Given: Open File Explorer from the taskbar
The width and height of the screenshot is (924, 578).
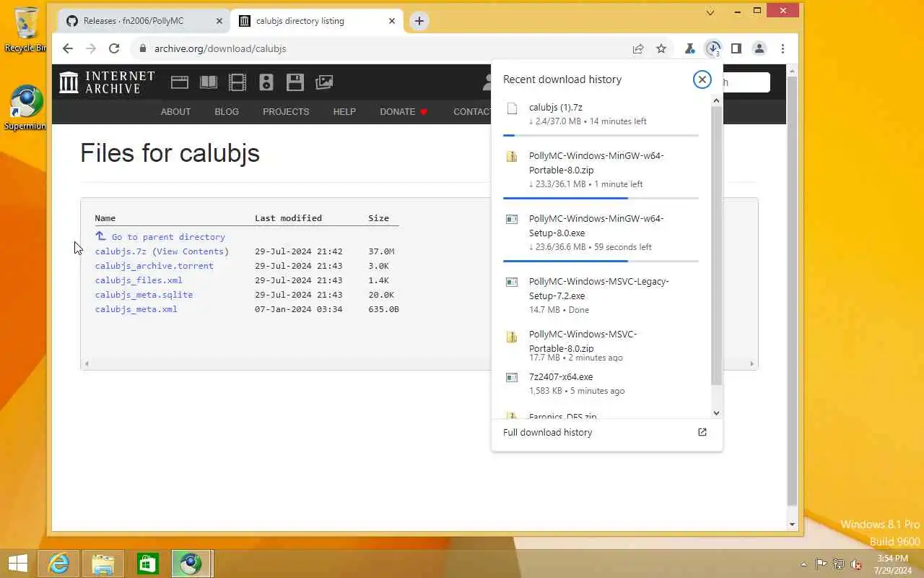Looking at the screenshot, I should (x=103, y=564).
